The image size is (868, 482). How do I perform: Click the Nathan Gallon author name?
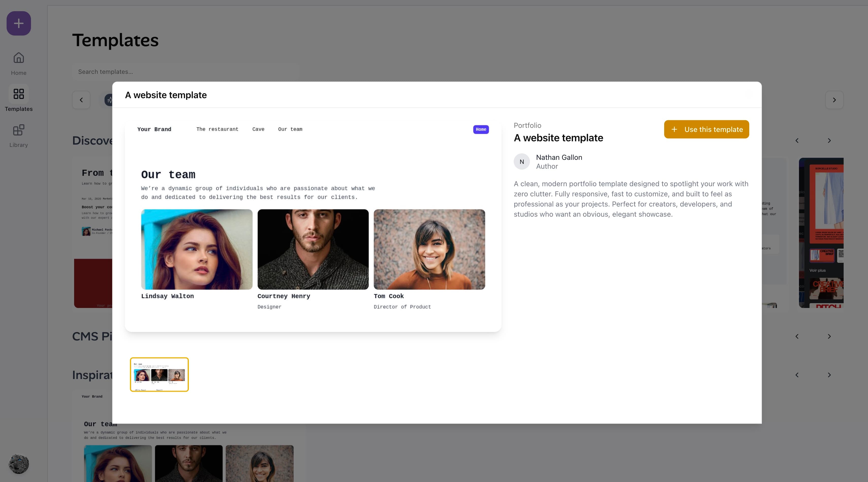click(x=559, y=157)
